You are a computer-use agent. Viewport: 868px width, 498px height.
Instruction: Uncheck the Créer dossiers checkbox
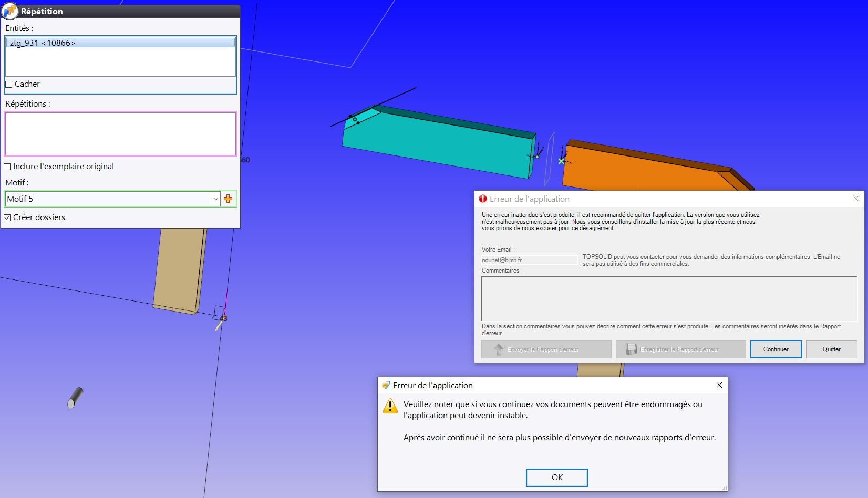[x=7, y=217]
